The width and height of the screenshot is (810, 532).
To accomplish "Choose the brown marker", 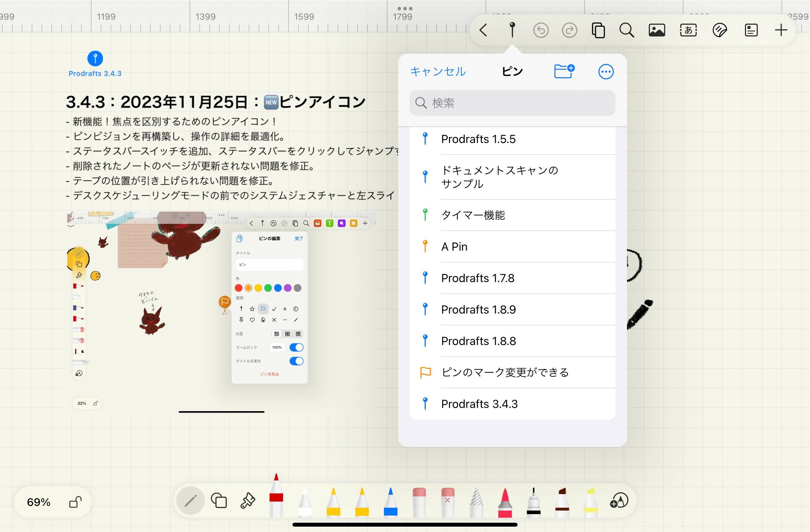I will click(x=562, y=502).
